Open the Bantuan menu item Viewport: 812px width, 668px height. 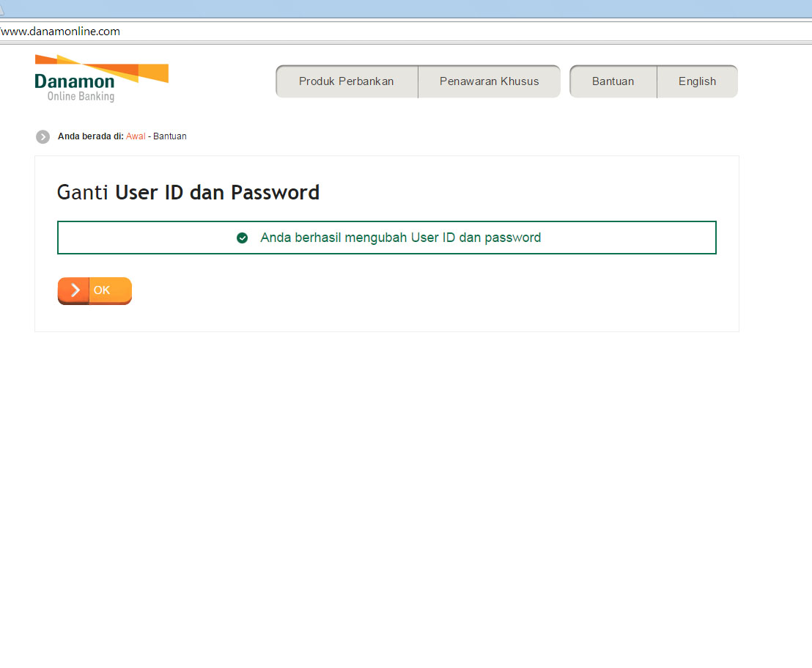(x=613, y=81)
